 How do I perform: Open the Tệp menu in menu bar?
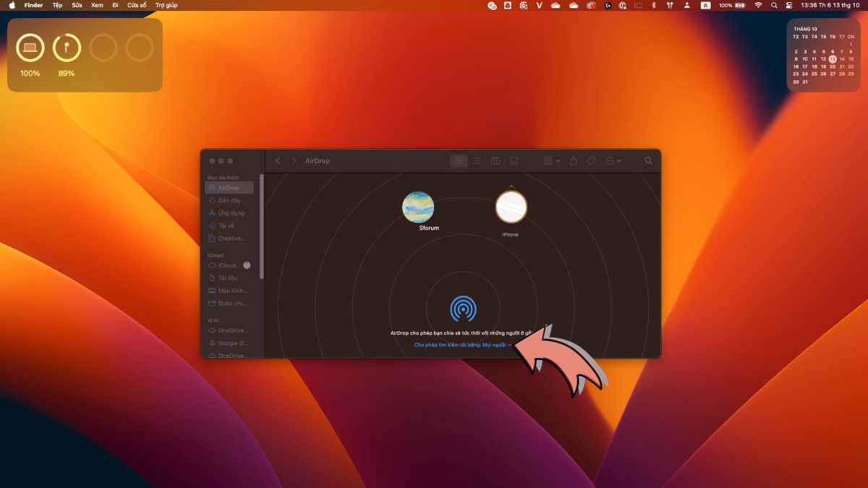57,5
